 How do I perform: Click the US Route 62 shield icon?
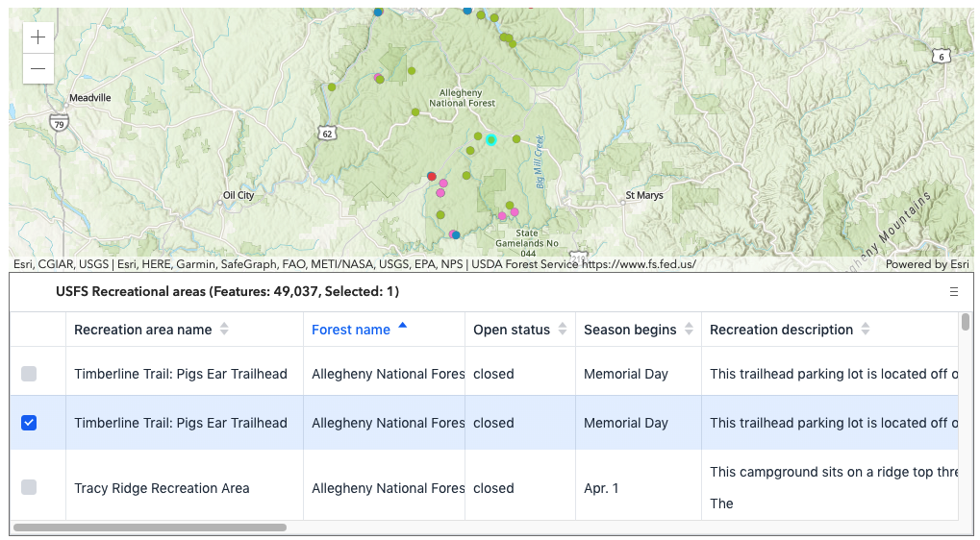328,134
